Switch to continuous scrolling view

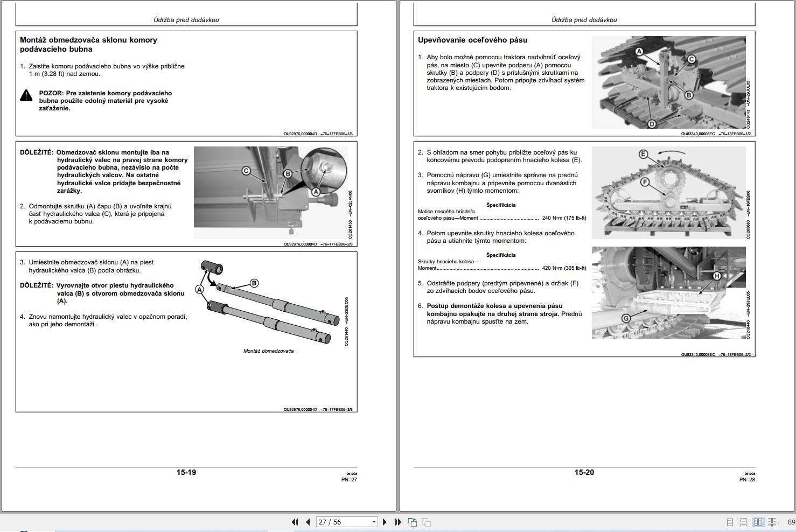(x=743, y=522)
